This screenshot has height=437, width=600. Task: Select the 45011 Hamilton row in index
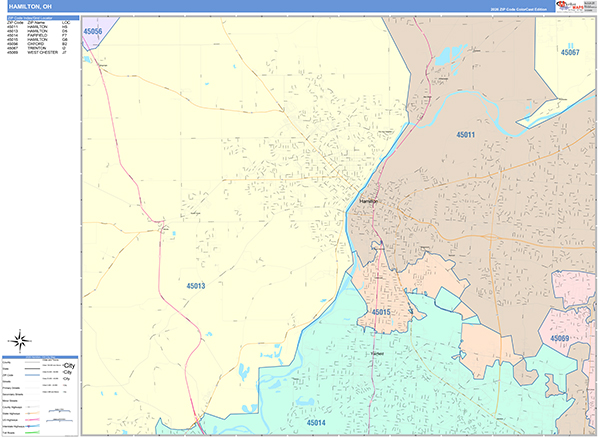pyautogui.click(x=40, y=27)
